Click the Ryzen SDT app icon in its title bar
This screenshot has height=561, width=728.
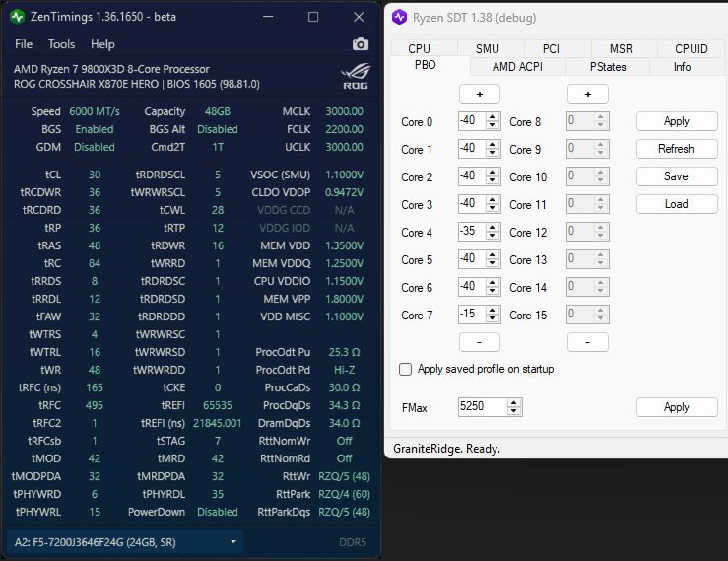[399, 17]
